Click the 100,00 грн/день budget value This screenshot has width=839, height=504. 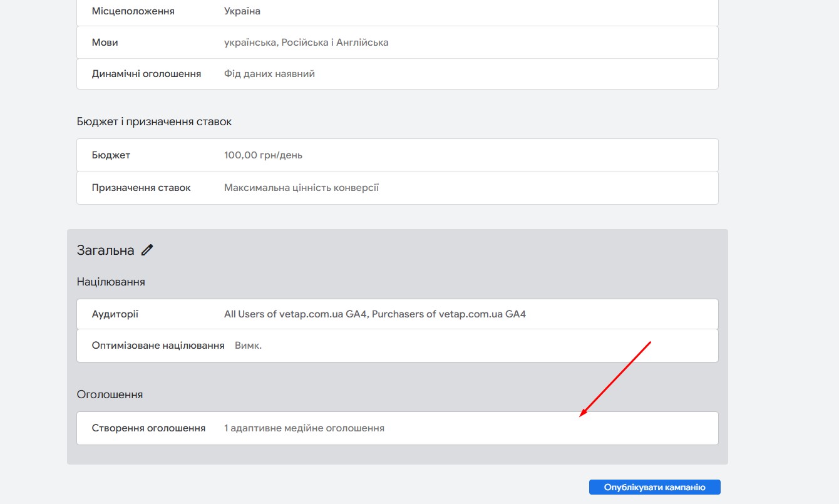(263, 155)
